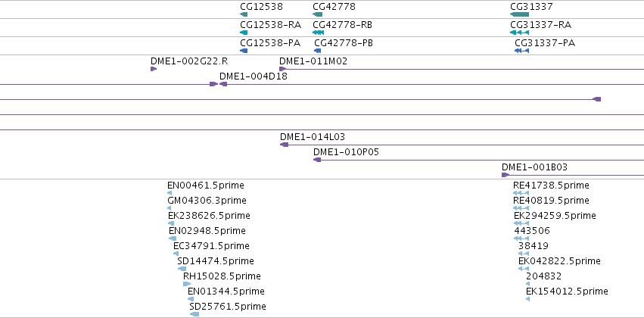Click the SD25761.5prime label
Screen dimensions: 644x318
pos(228,307)
